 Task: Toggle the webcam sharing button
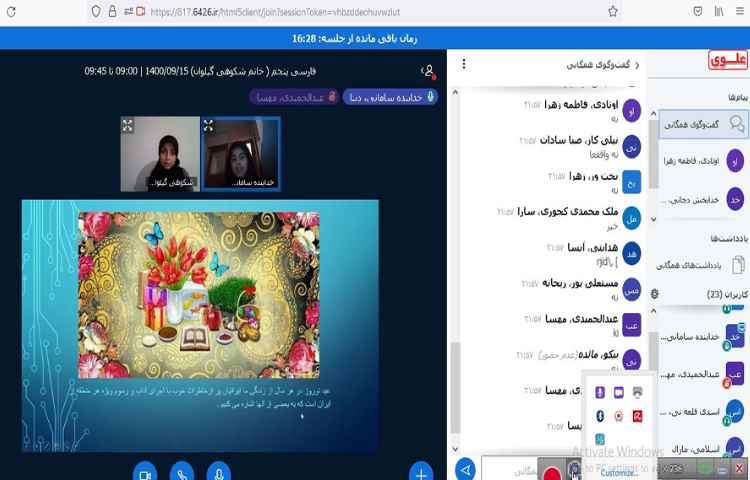145,472
